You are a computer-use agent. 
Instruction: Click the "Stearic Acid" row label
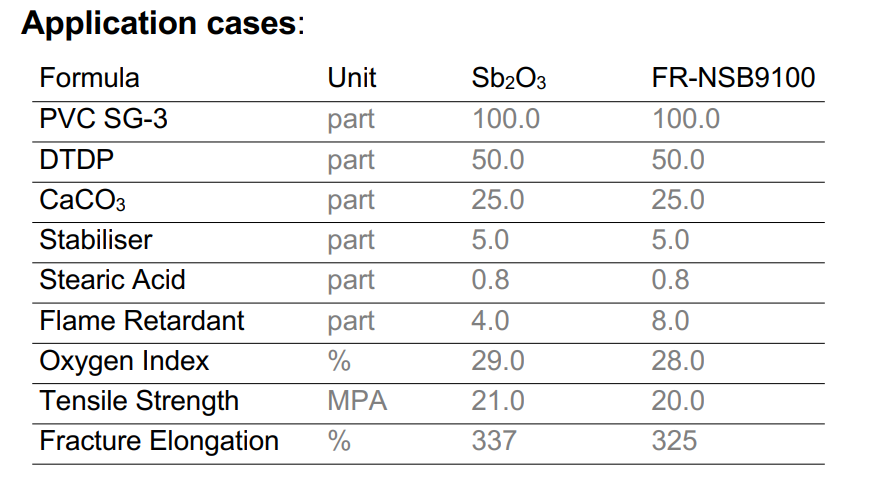(x=112, y=280)
